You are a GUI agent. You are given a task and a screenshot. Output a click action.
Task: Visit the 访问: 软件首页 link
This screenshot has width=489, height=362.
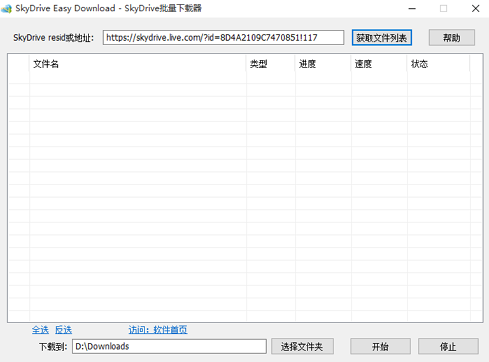158,330
